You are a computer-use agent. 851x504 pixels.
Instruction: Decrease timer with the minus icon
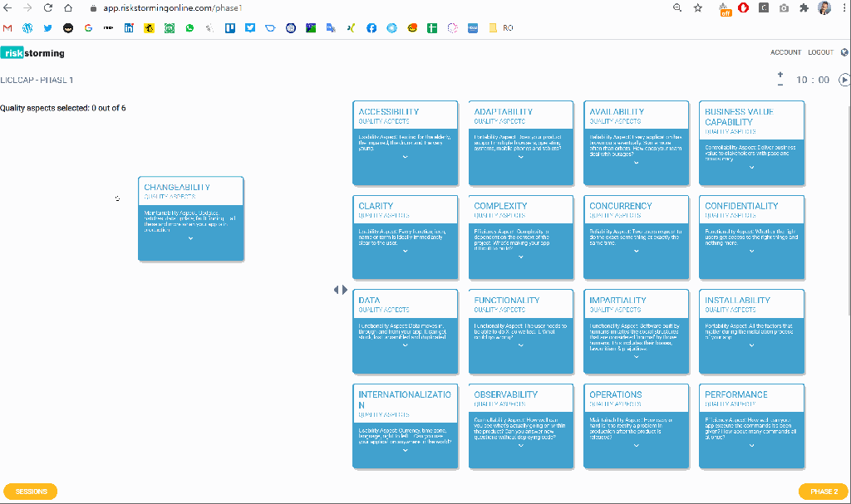pyautogui.click(x=780, y=85)
